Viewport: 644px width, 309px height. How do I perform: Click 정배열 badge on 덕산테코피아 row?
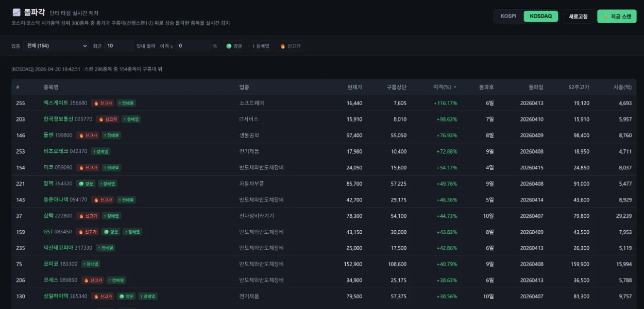pos(106,248)
